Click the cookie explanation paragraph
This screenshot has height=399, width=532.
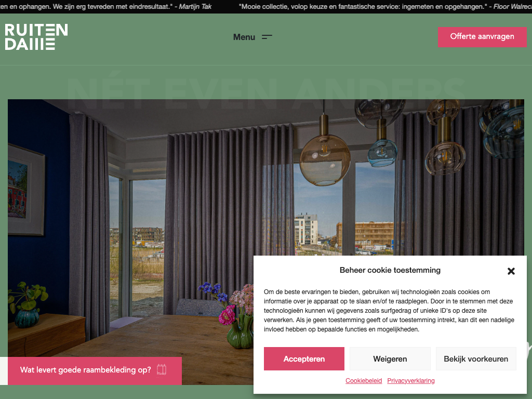point(389,311)
